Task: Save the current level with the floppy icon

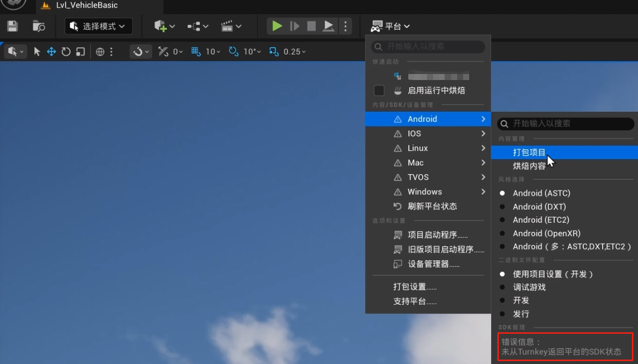Action: (13, 26)
